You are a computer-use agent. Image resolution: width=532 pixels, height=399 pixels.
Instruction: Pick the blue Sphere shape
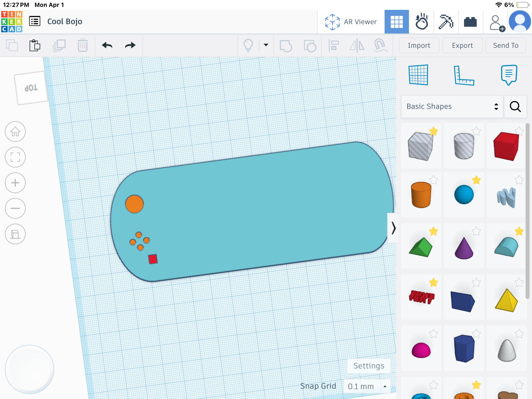pyautogui.click(x=464, y=195)
